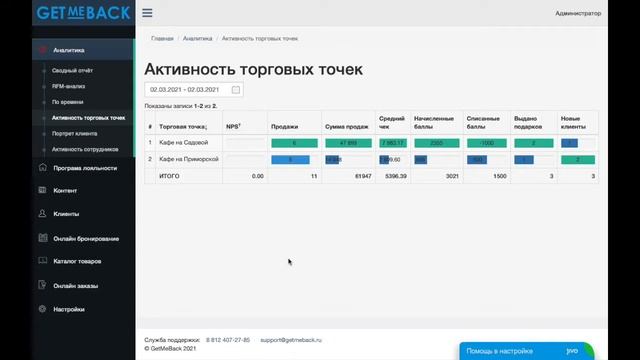
Task: Expand Настройки menu
Action: click(x=69, y=309)
